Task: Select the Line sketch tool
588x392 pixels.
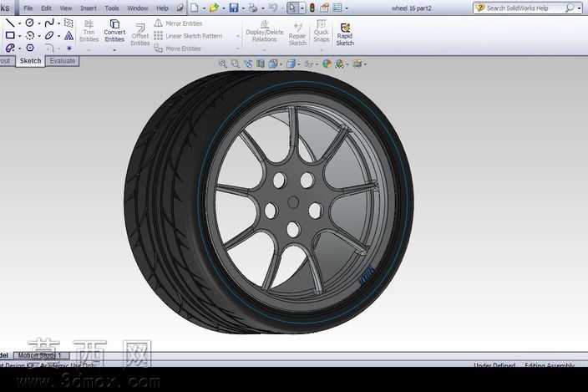Action: 10,23
